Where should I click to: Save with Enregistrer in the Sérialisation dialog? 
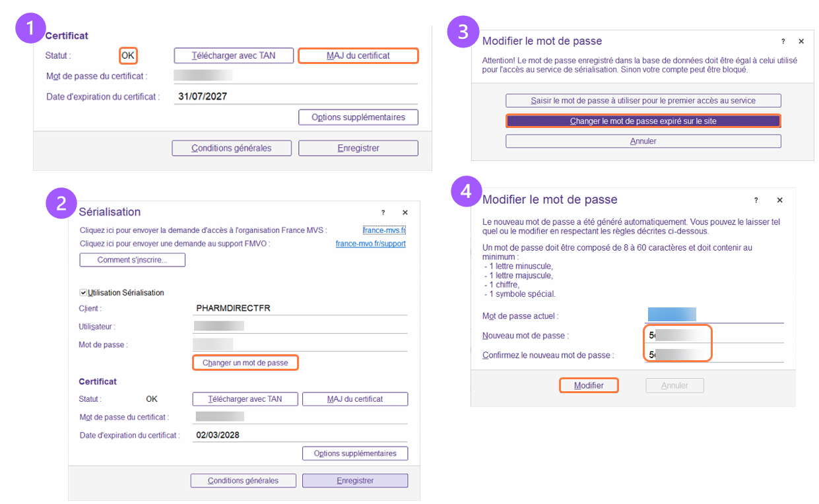pyautogui.click(x=354, y=481)
